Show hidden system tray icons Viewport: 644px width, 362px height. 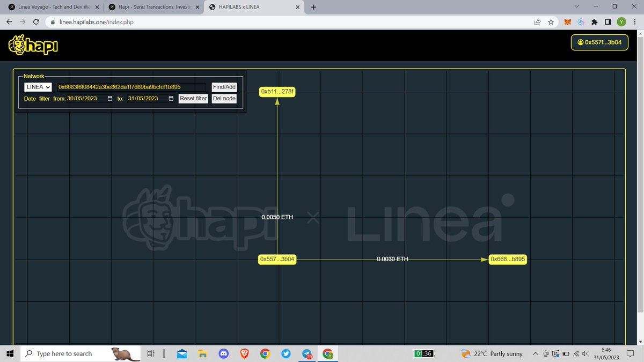tap(535, 354)
